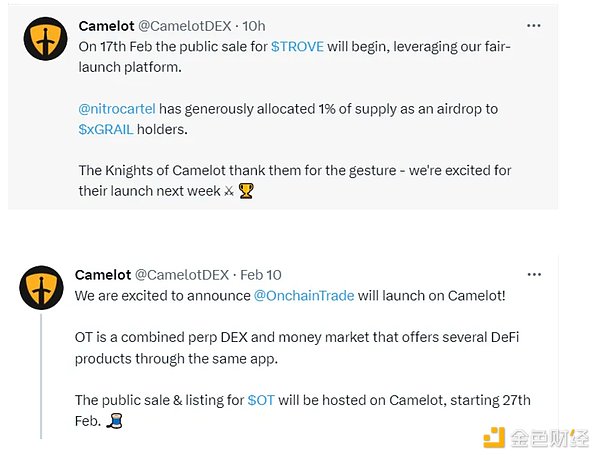Screen dimensions: 600x459
Task: Click the crossed swords emoji
Action: (228, 190)
